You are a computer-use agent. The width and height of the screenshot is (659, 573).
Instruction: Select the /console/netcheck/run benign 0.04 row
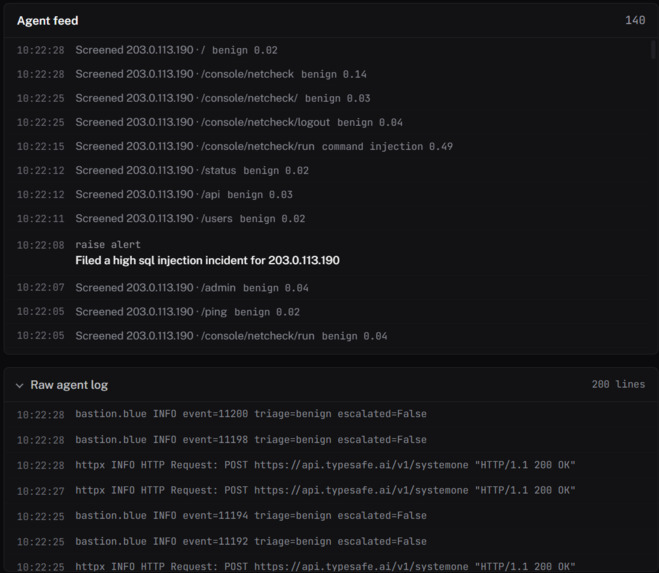pos(331,336)
